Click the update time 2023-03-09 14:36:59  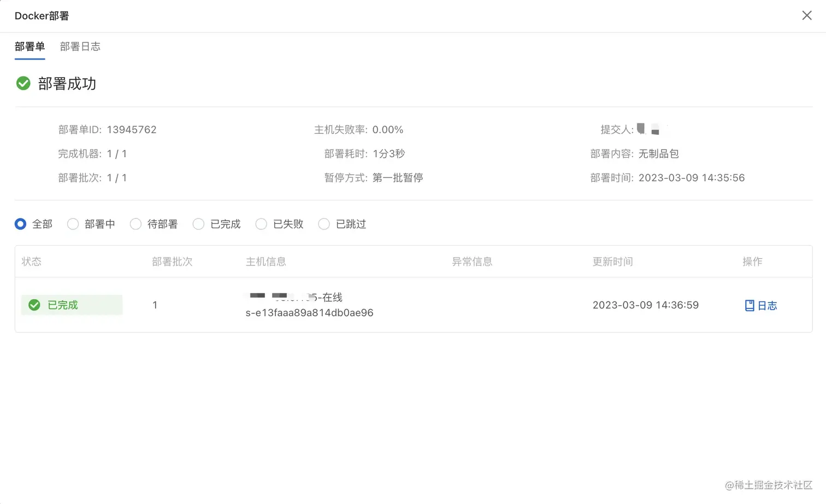click(x=646, y=305)
